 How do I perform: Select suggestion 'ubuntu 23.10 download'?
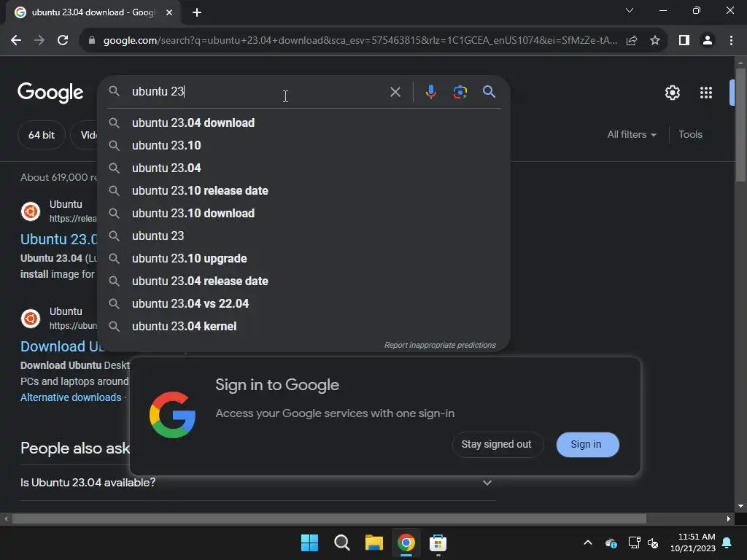coord(303,214)
